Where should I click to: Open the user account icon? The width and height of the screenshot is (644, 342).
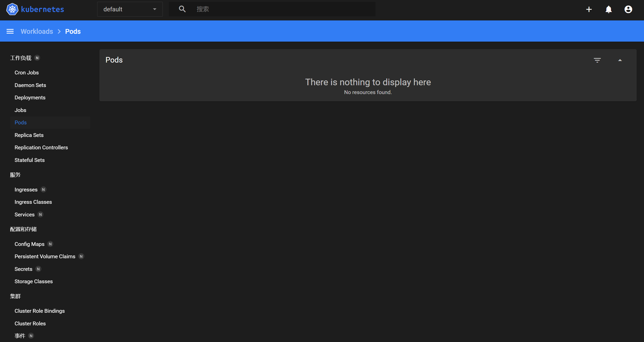point(628,9)
